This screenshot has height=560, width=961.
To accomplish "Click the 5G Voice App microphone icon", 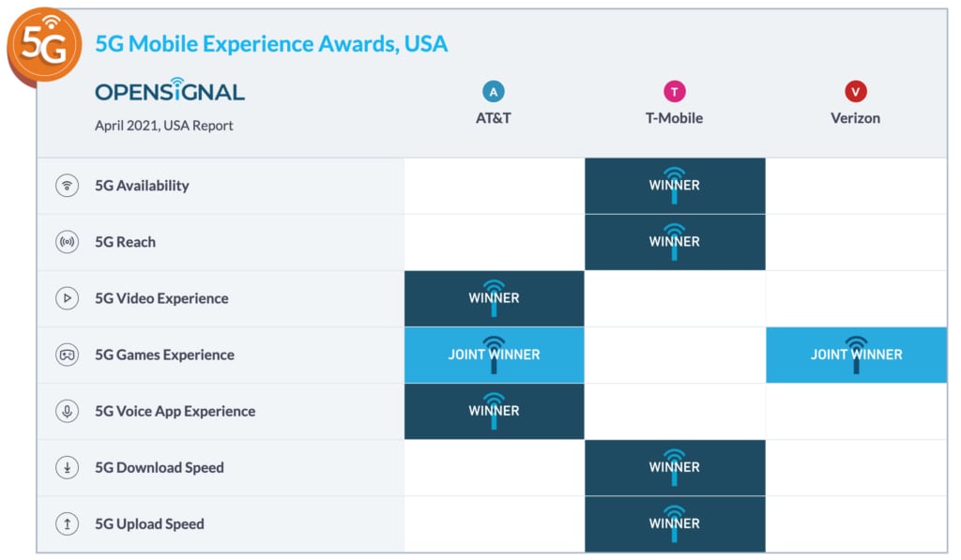I will (67, 411).
